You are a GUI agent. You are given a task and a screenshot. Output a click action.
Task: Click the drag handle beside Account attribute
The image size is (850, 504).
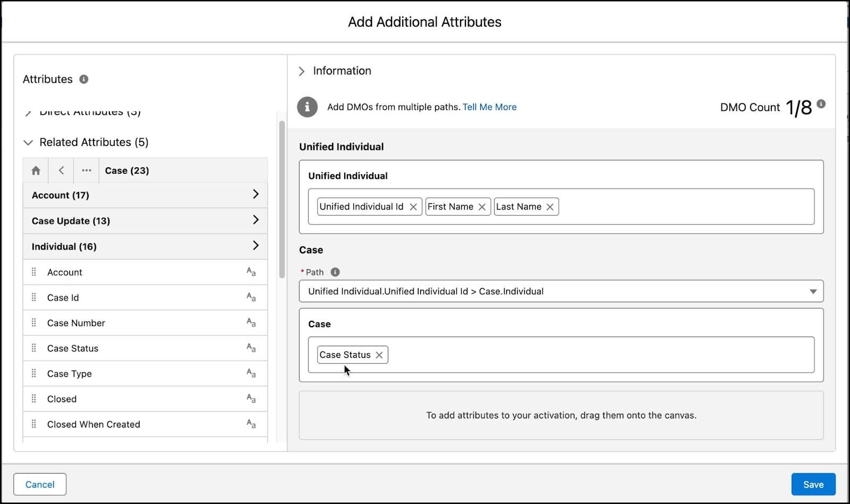33,271
